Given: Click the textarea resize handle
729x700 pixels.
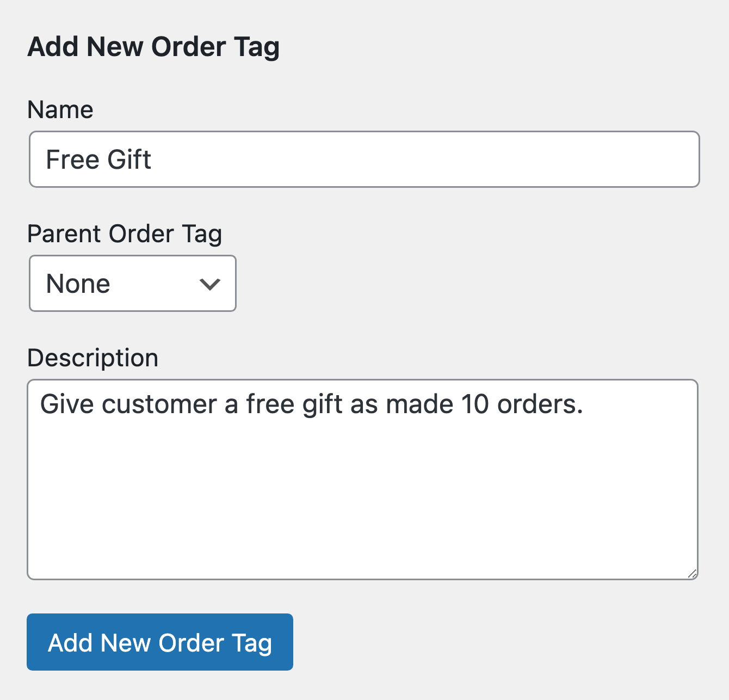Looking at the screenshot, I should click(x=693, y=572).
